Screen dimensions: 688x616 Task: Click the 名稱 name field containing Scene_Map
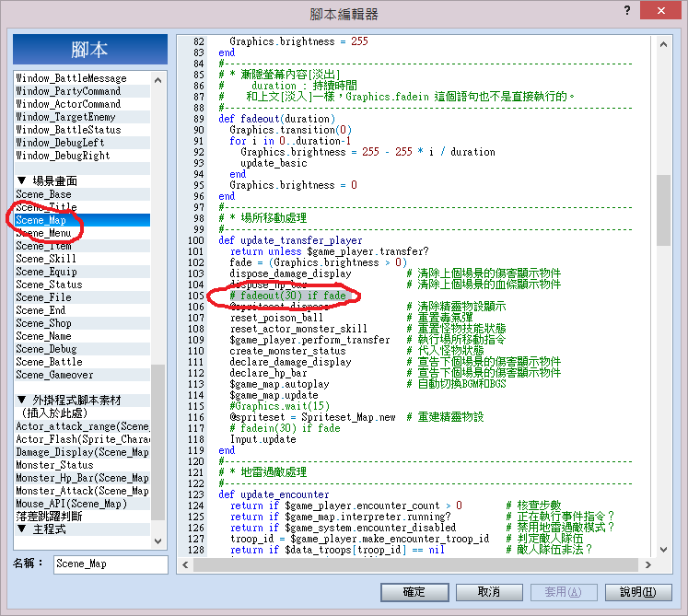point(111,564)
